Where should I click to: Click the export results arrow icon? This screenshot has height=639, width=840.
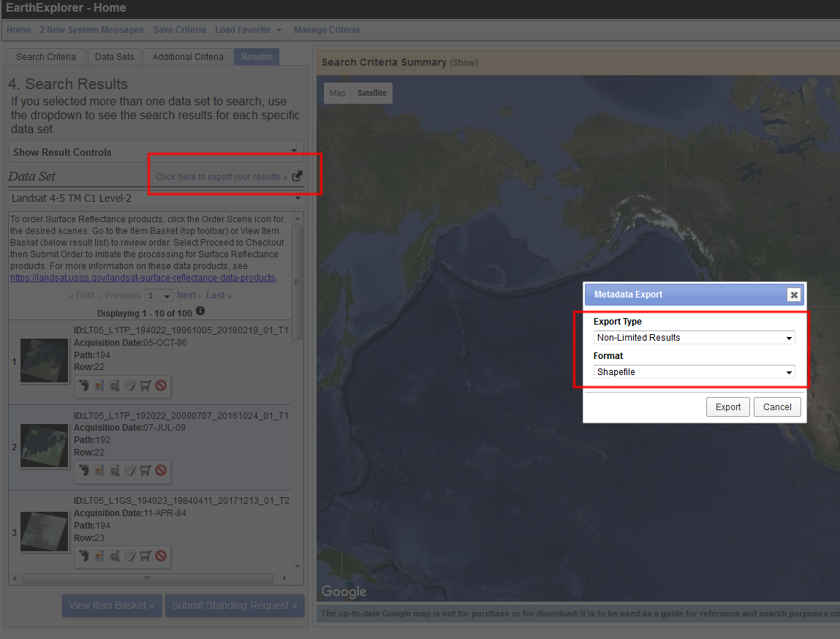pos(297,176)
